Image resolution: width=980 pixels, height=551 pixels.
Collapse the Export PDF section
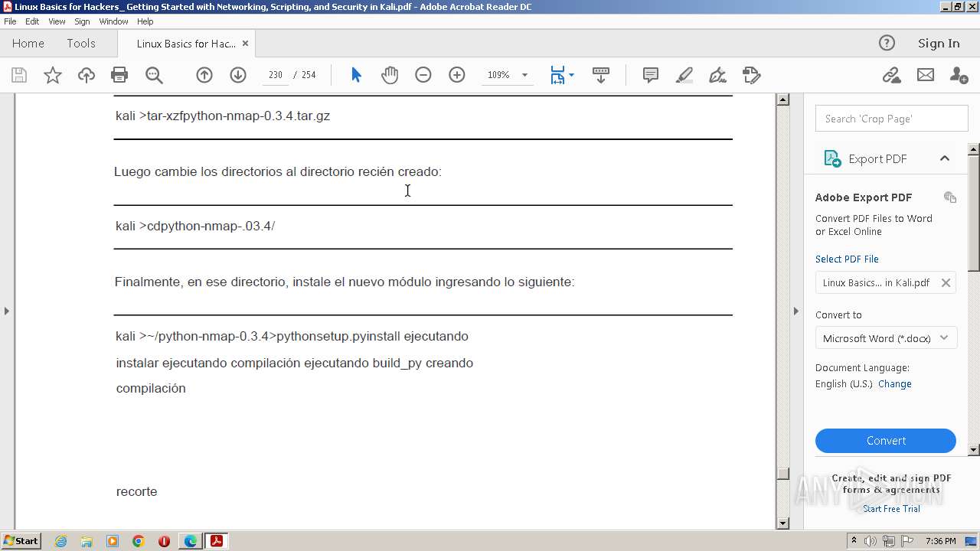[x=944, y=158]
